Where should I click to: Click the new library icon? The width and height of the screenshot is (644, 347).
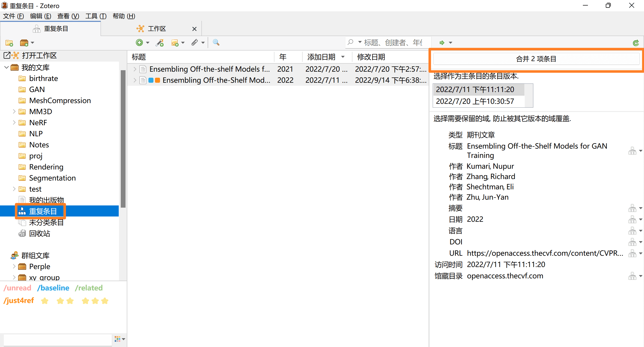coord(24,43)
